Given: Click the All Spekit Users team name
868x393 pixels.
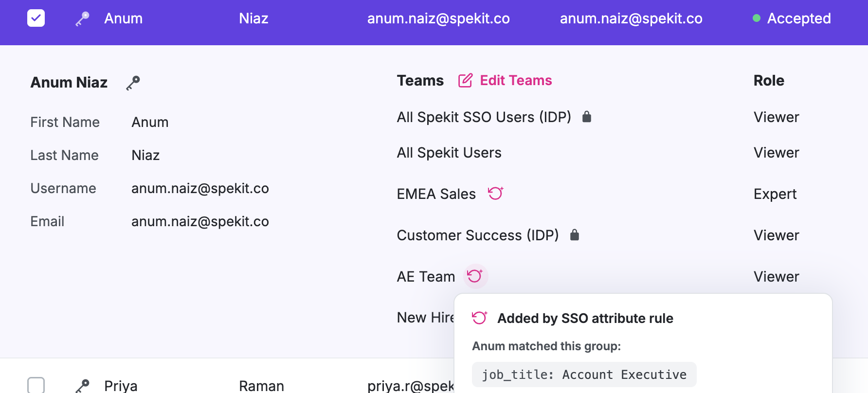Looking at the screenshot, I should tap(449, 153).
